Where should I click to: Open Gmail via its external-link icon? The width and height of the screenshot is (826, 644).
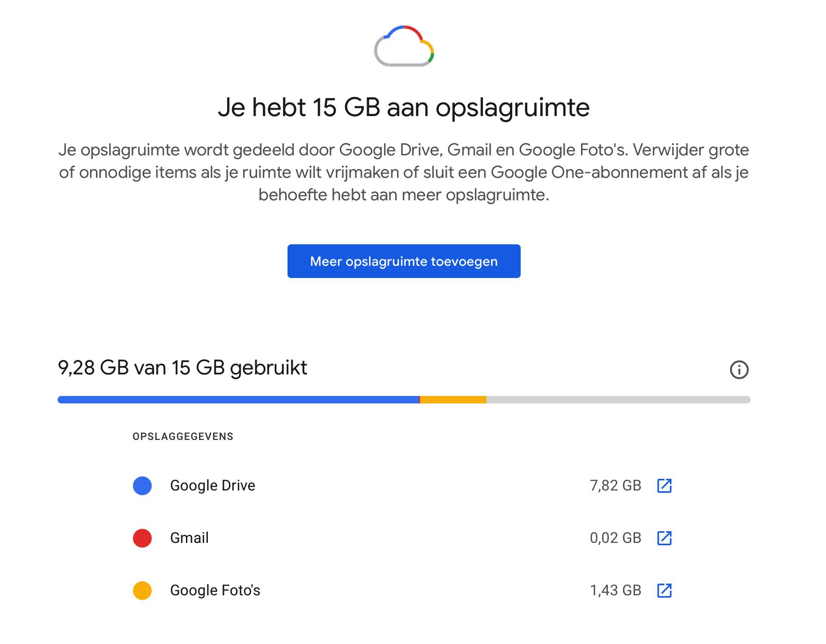tap(664, 538)
